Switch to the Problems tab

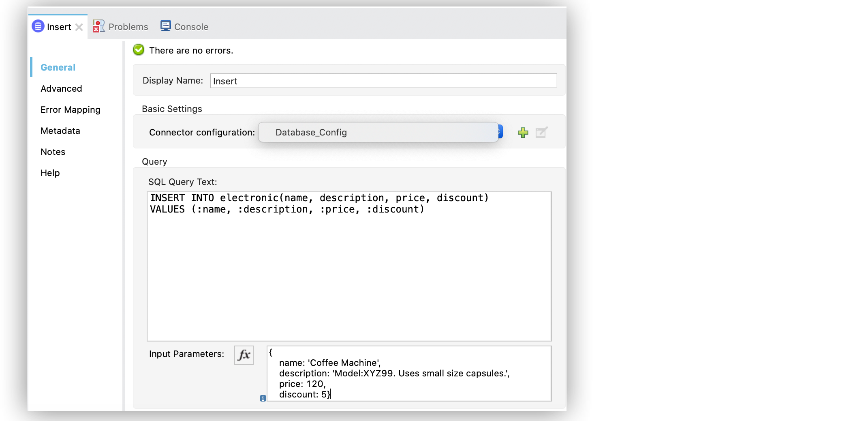pyautogui.click(x=128, y=26)
